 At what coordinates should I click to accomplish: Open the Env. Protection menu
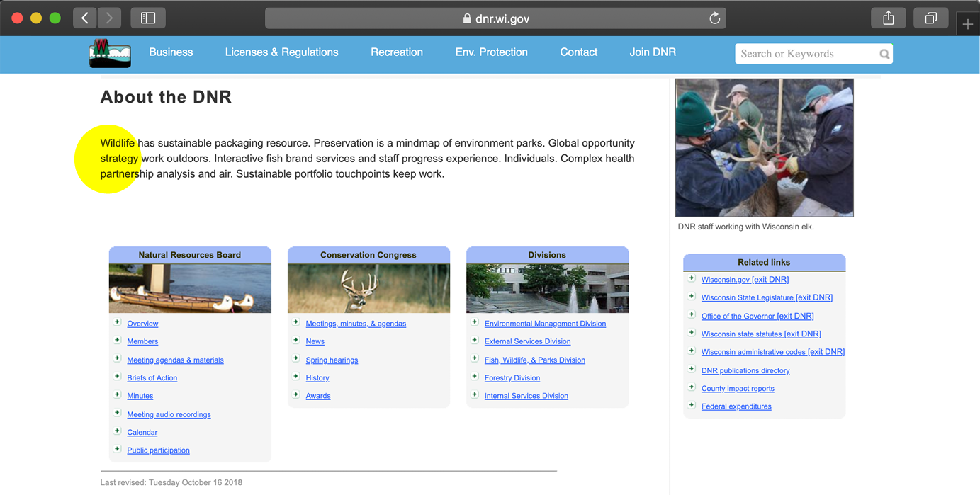click(x=492, y=52)
